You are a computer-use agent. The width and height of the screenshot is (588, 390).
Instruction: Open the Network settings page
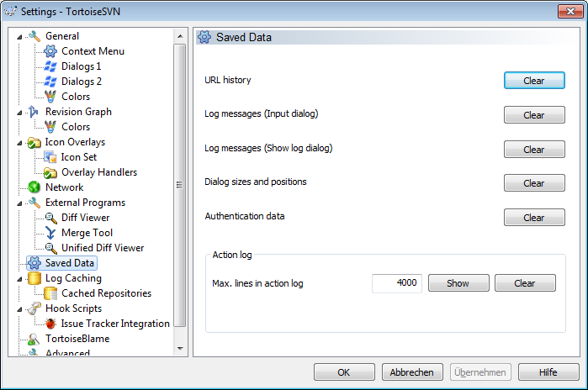click(64, 187)
